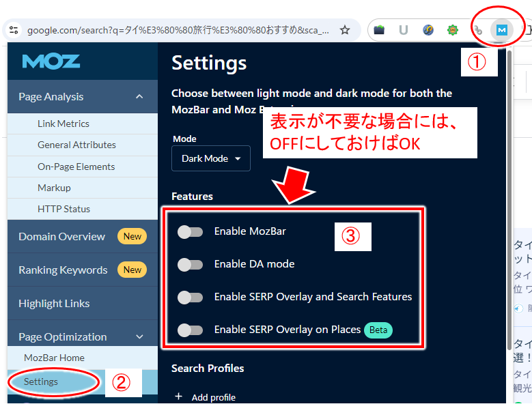Click the panel vertical scrollbar
532x417 pixels.
pos(509,200)
